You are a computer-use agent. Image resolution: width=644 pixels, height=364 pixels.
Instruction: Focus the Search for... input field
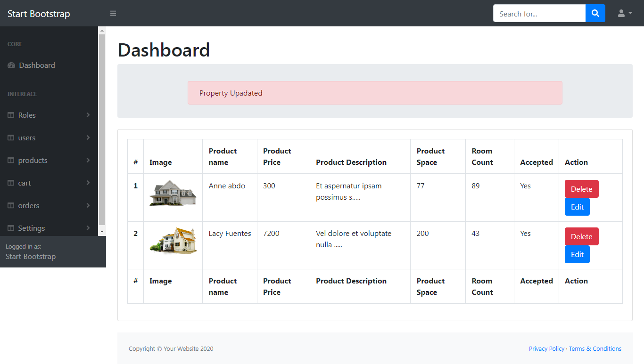(x=539, y=13)
